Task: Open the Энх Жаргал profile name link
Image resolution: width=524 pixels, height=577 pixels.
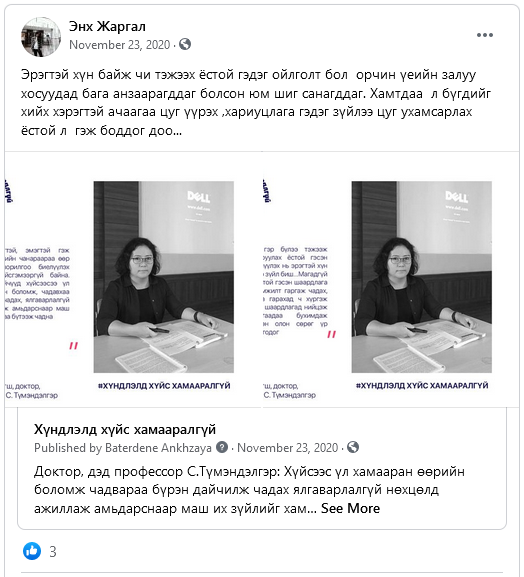Action: click(107, 26)
